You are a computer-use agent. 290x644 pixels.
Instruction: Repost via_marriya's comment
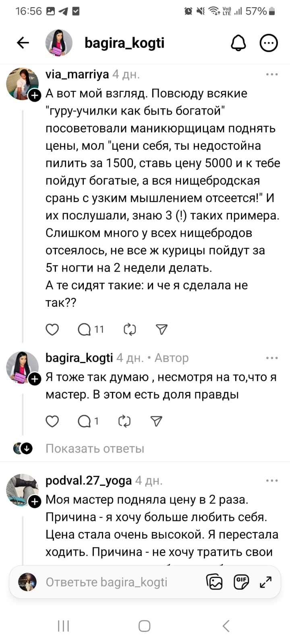[x=130, y=330]
